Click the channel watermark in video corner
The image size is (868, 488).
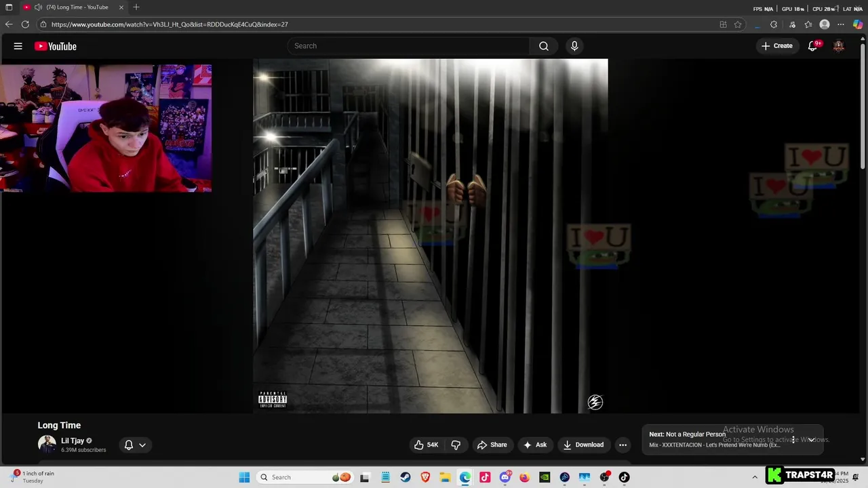coord(595,403)
